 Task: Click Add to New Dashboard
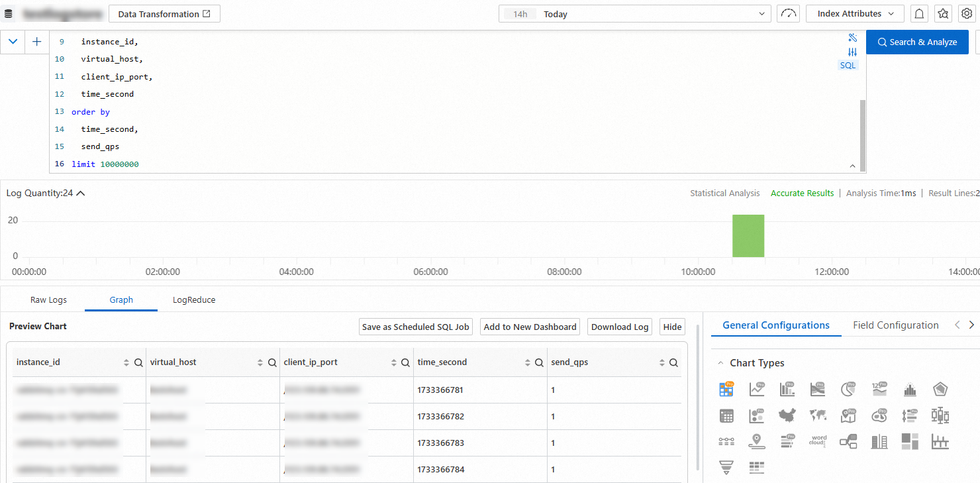[x=530, y=327]
